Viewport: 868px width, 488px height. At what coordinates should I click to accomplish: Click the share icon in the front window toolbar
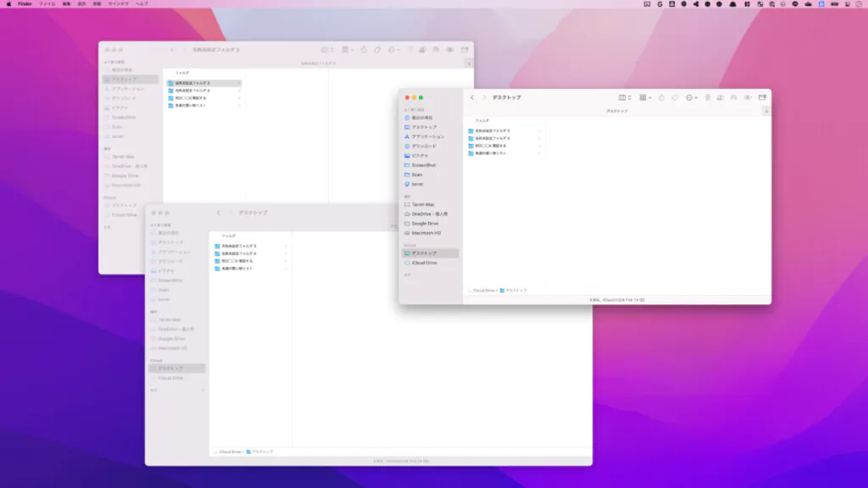661,97
